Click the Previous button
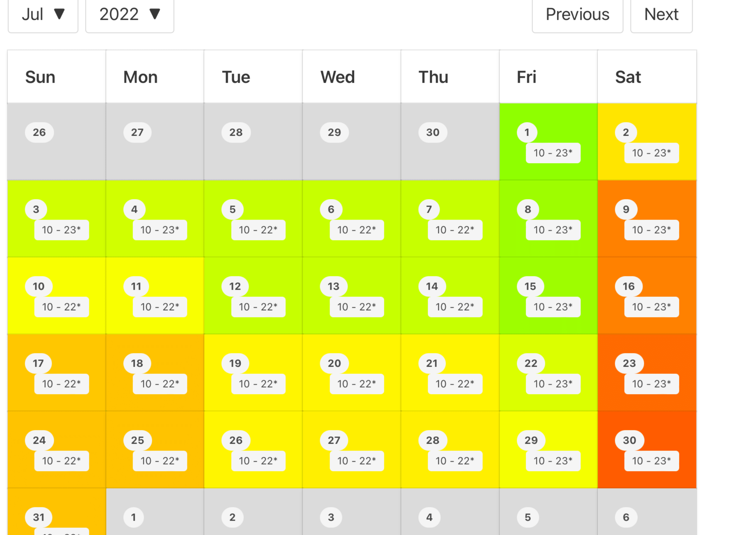 (577, 14)
